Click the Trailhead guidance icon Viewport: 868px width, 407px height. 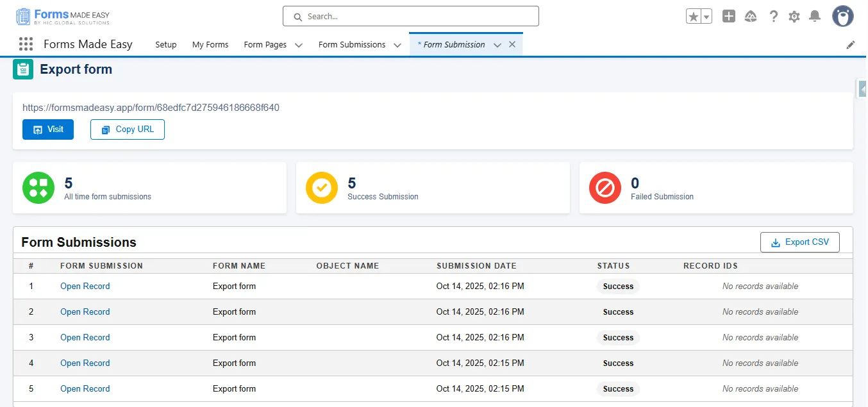click(x=751, y=17)
